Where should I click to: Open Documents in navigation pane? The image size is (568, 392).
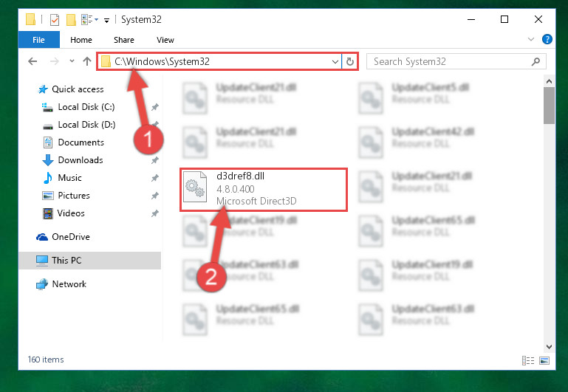click(x=81, y=142)
